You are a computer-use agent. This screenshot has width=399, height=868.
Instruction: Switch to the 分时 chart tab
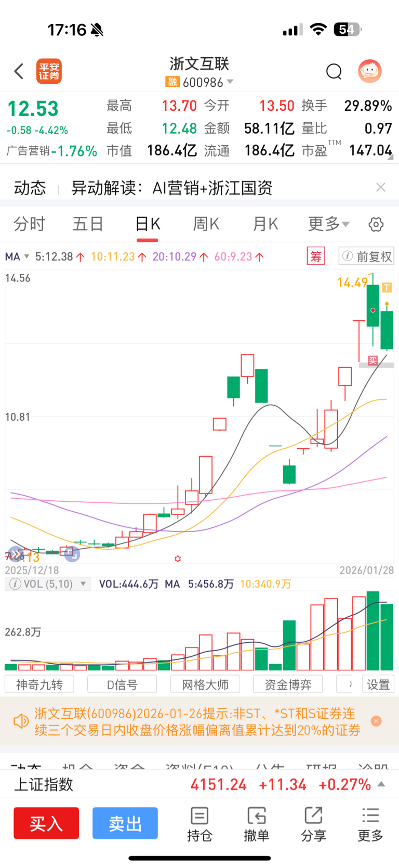30,224
